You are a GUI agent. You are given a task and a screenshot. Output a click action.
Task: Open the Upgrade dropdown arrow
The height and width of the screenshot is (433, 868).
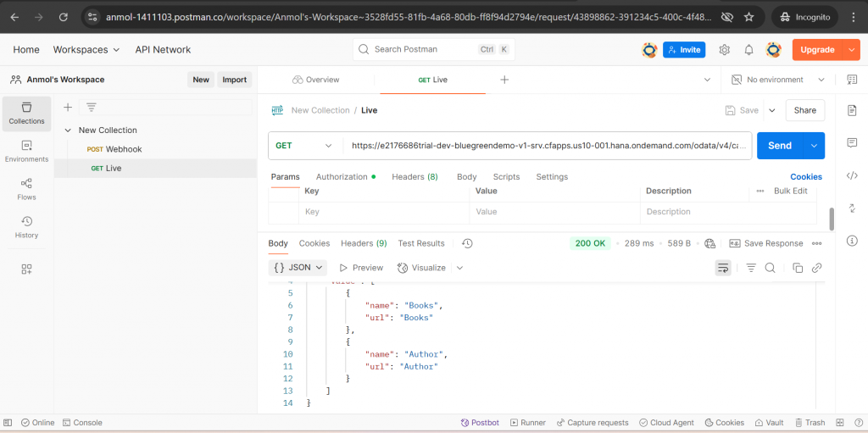[851, 50]
